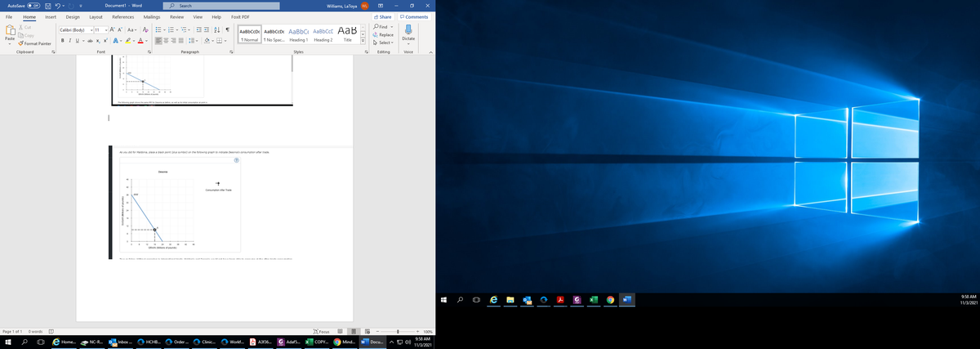This screenshot has height=349, width=980.
Task: Click the Share button
Action: pos(382,16)
